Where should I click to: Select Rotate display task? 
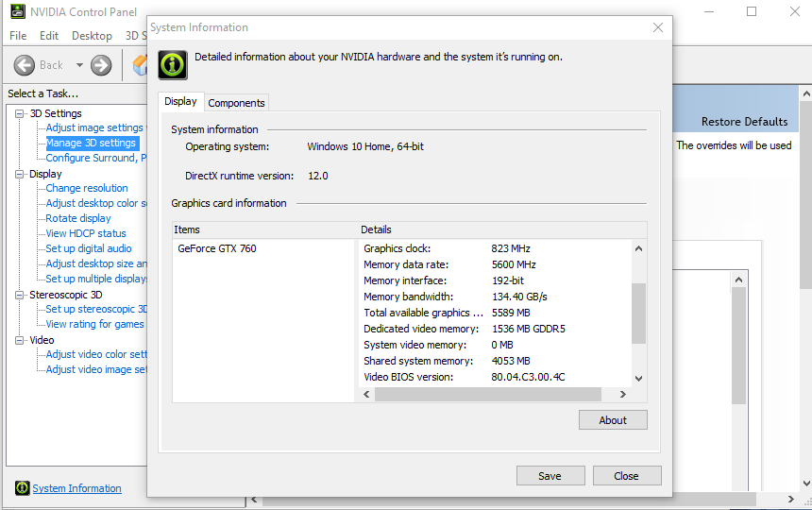click(78, 218)
